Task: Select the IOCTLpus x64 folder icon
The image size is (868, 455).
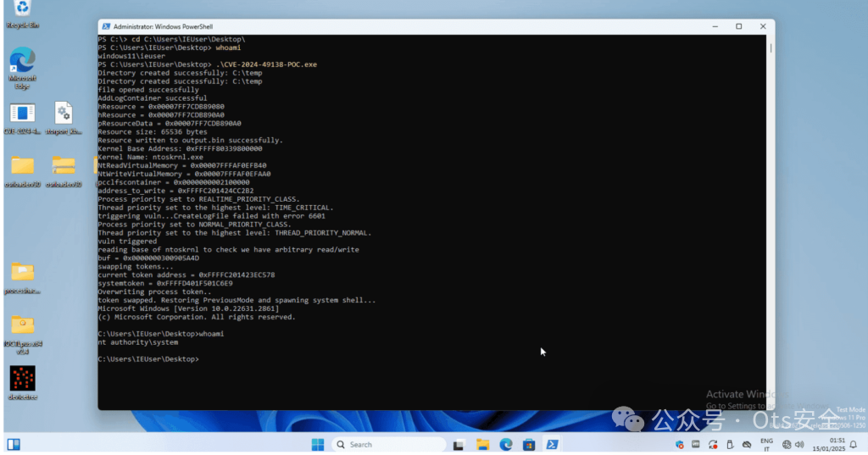Action: click(x=22, y=335)
